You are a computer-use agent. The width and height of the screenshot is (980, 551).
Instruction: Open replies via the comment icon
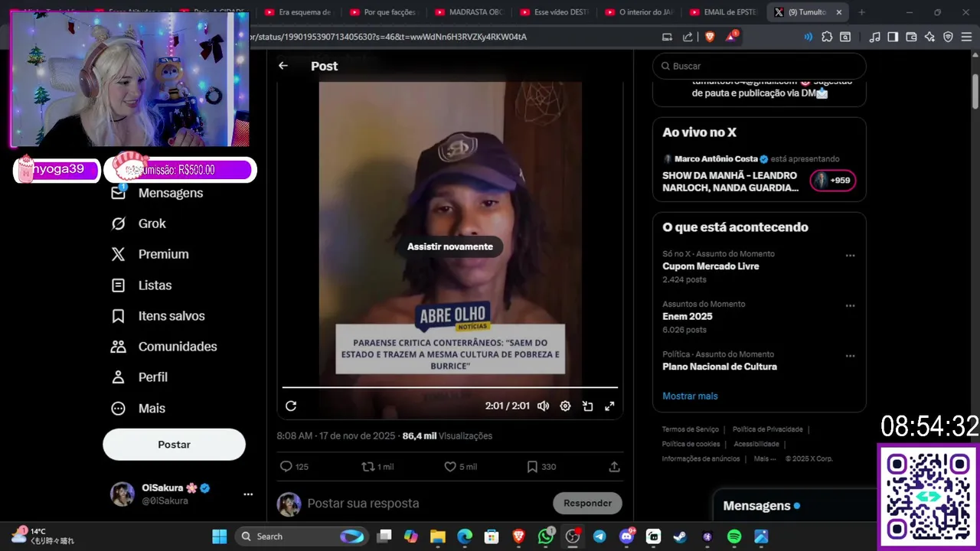[286, 466]
